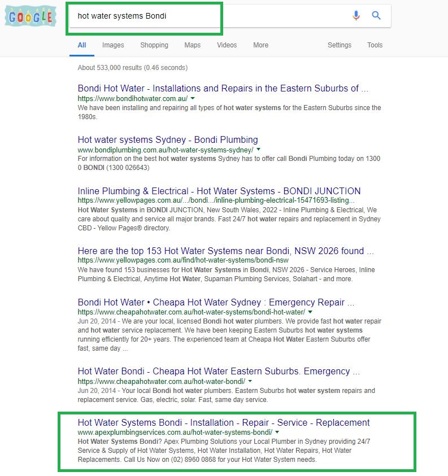Open 'Hot water systems Sydney - Bondi Plumbing' result
The image size is (448, 476).
coord(168,139)
